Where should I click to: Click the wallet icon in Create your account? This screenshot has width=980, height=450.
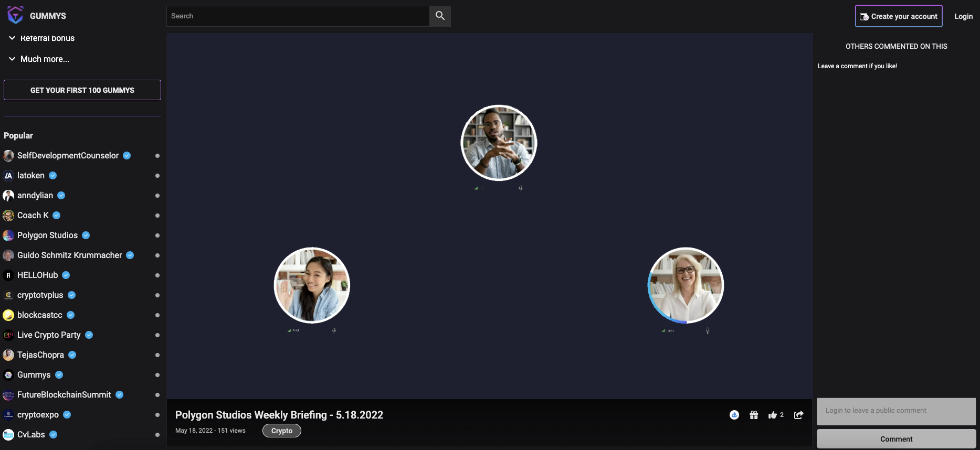click(x=864, y=16)
